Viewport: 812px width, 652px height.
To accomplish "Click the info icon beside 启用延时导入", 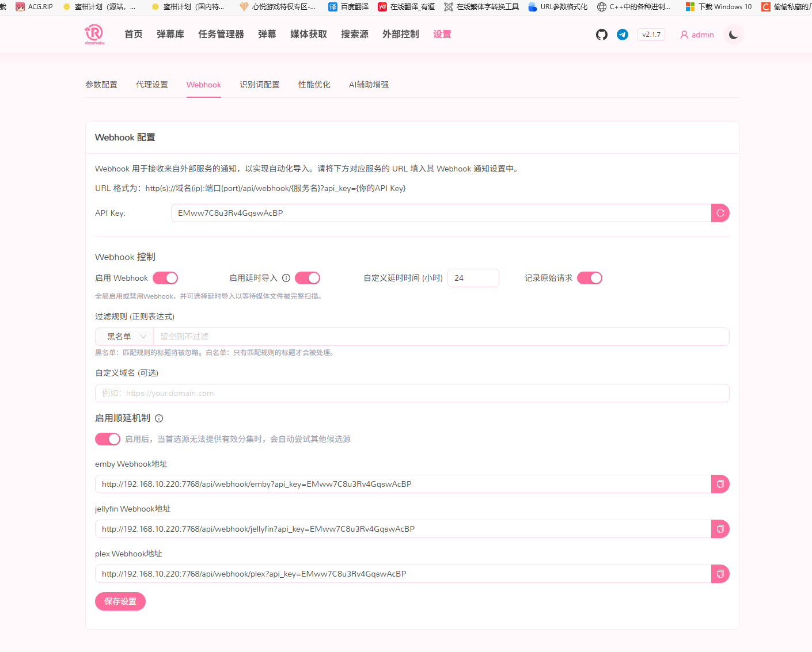I will (x=286, y=277).
